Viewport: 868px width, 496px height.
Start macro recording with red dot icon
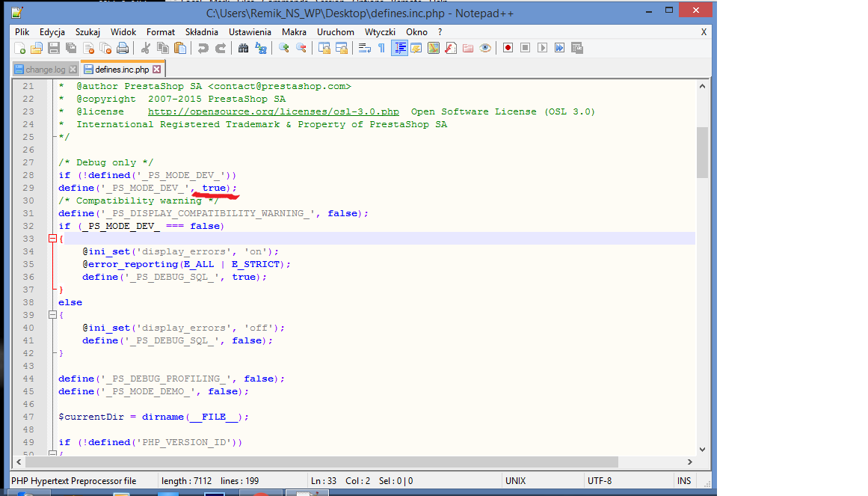508,48
